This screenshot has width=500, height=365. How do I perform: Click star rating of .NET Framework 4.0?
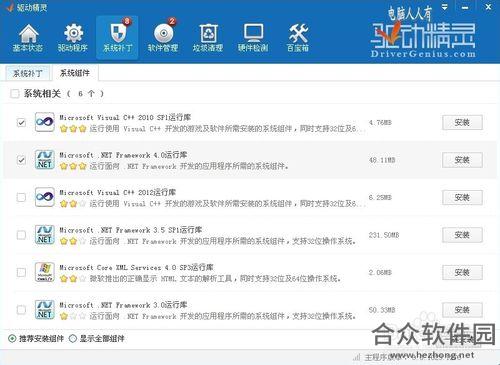(73, 166)
